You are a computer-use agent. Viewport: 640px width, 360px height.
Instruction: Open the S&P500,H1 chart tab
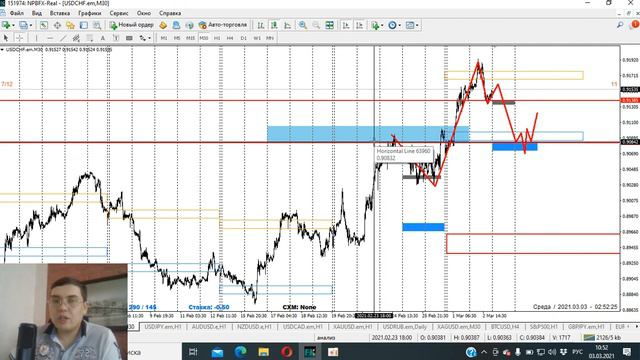(x=544, y=327)
